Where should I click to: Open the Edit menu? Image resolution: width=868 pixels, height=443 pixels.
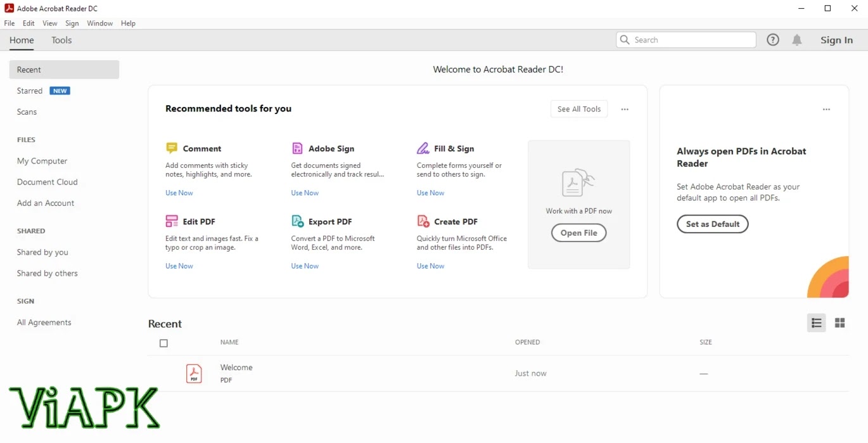(29, 23)
